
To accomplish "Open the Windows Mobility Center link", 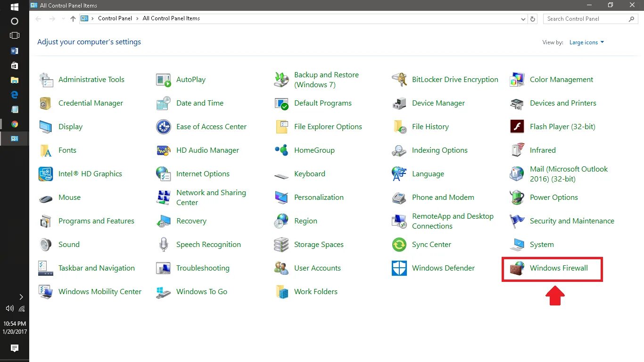I will (100, 292).
